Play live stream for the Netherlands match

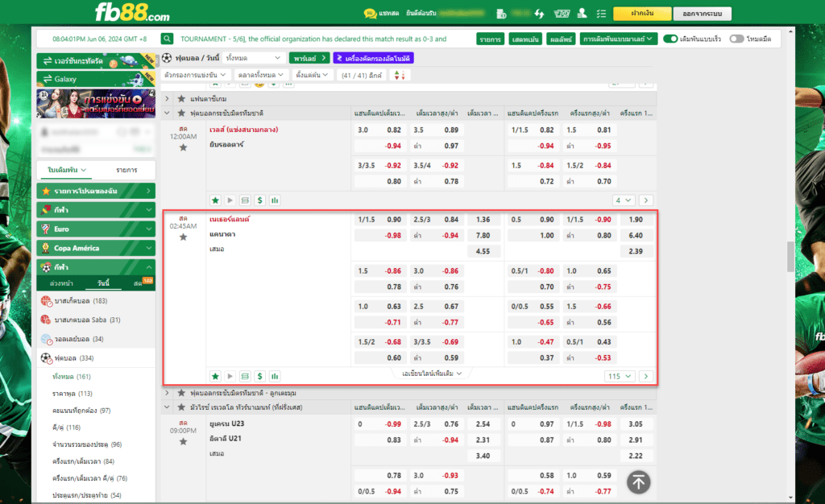pyautogui.click(x=230, y=376)
